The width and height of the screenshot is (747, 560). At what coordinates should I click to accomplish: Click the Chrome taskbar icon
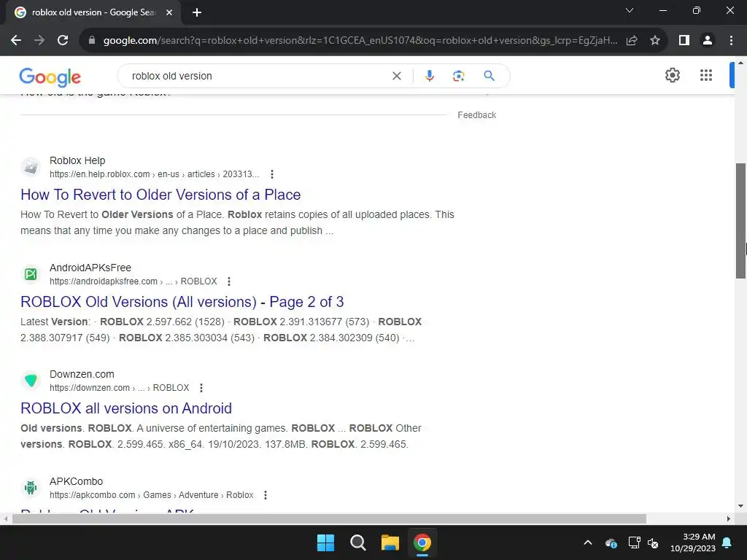(422, 542)
